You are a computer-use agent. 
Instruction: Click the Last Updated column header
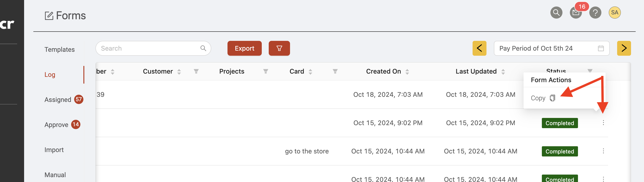click(x=476, y=71)
